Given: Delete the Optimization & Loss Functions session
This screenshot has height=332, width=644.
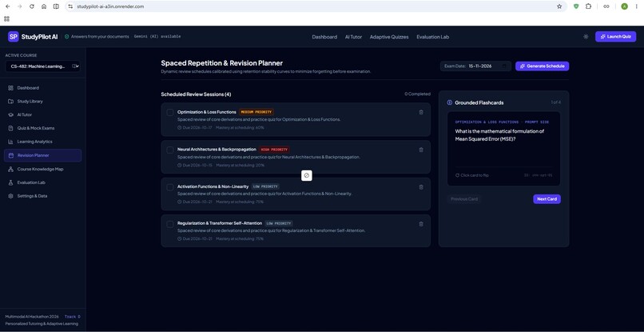Looking at the screenshot, I should 421,112.
